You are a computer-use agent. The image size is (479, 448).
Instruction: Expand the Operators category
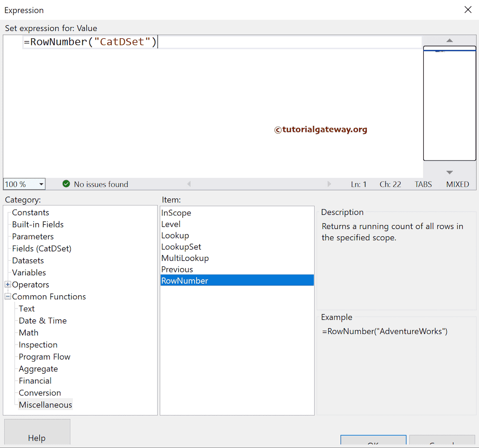click(x=7, y=285)
